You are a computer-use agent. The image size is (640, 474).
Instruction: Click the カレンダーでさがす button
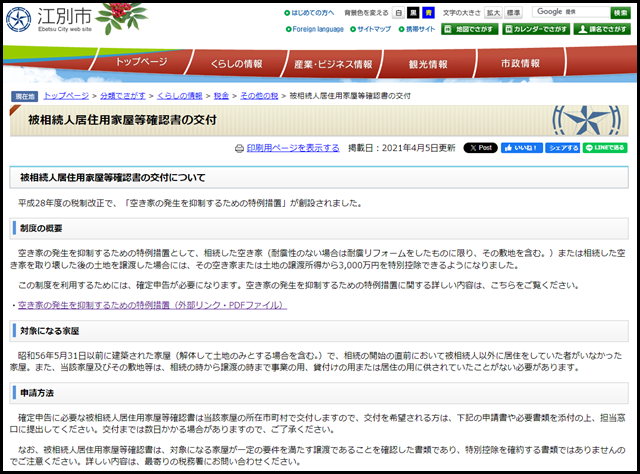pyautogui.click(x=536, y=29)
